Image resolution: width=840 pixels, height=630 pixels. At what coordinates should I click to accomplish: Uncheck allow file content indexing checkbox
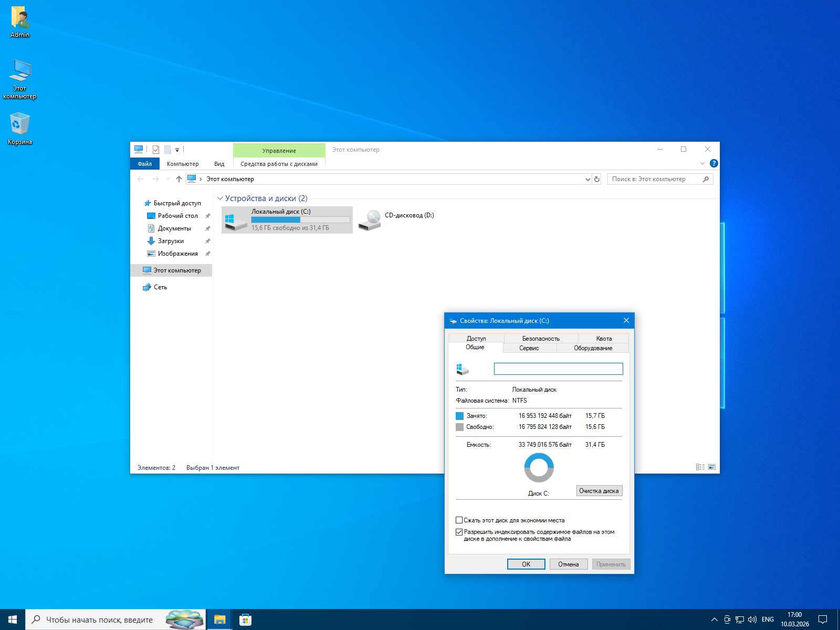pyautogui.click(x=459, y=532)
